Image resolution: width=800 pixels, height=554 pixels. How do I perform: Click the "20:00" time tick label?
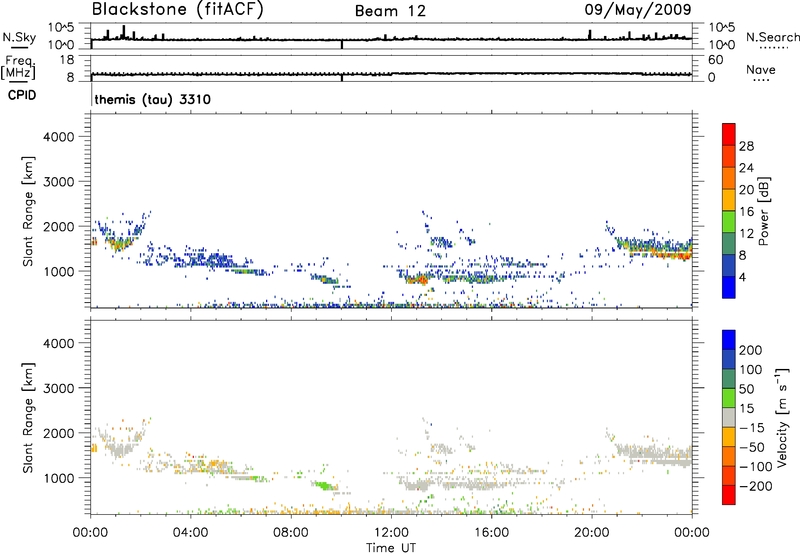(x=591, y=533)
